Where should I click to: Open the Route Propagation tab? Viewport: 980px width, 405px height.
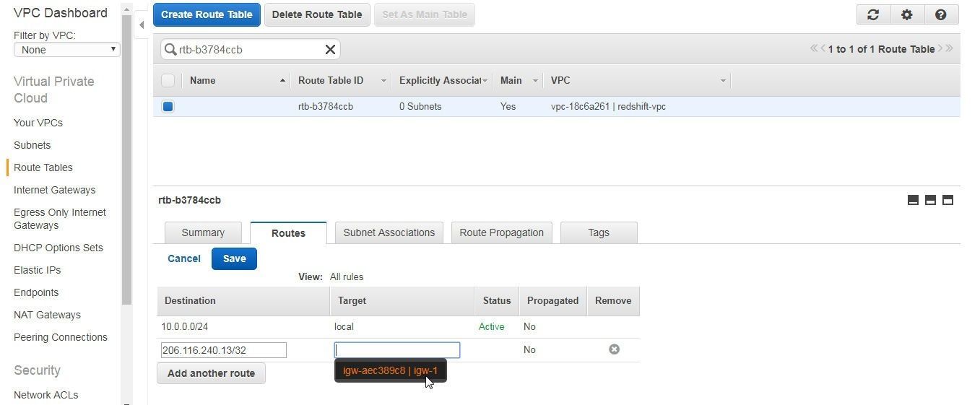[x=501, y=232]
